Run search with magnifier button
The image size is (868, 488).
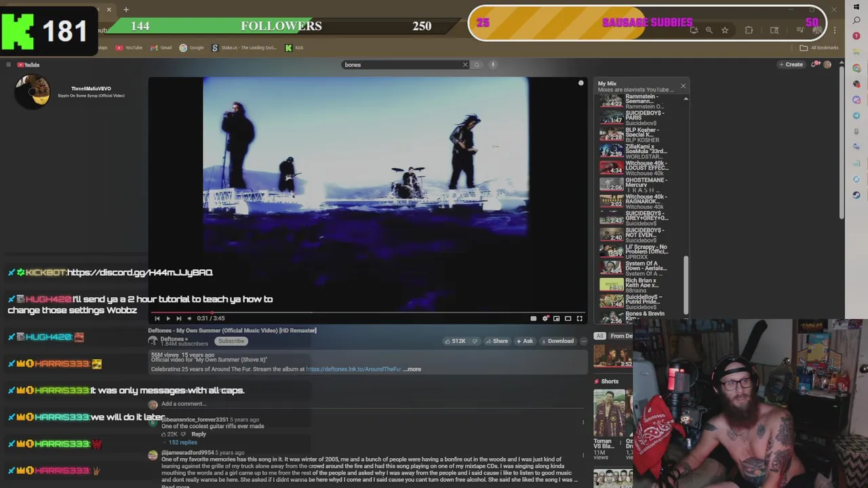coord(477,65)
